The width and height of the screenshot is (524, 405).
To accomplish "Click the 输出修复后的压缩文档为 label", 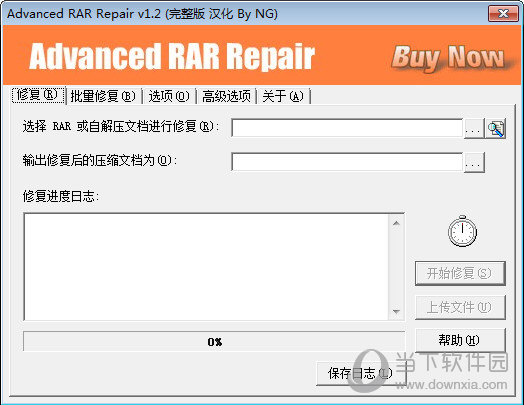I will tap(99, 160).
